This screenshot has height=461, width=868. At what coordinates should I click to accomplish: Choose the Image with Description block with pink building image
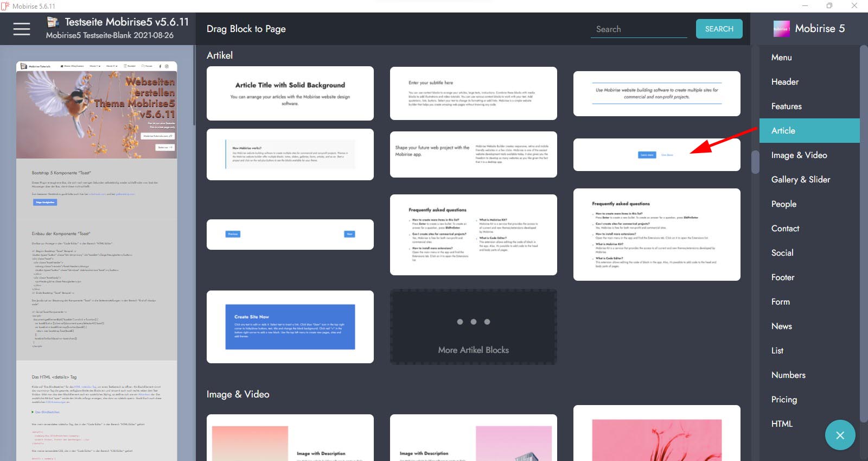coord(474,438)
